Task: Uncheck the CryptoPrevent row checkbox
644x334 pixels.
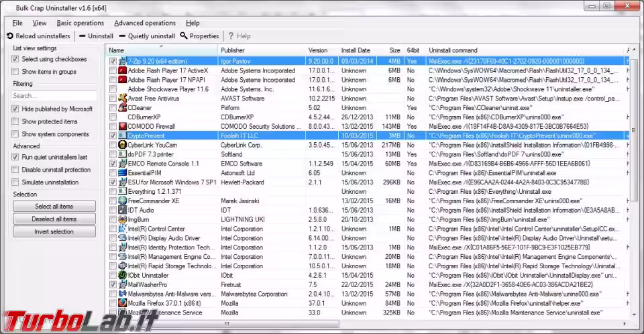Action: pos(113,135)
